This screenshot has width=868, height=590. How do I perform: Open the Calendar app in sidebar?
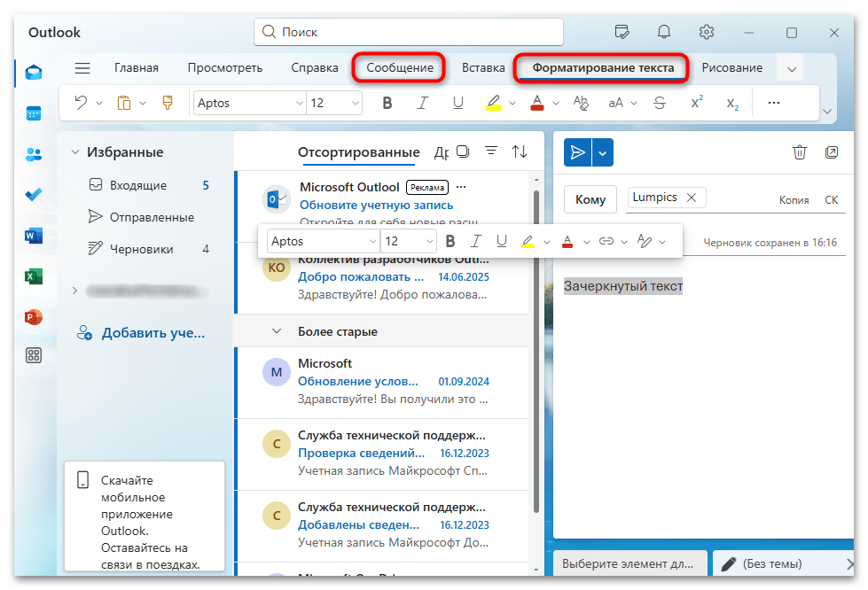pos(34,113)
